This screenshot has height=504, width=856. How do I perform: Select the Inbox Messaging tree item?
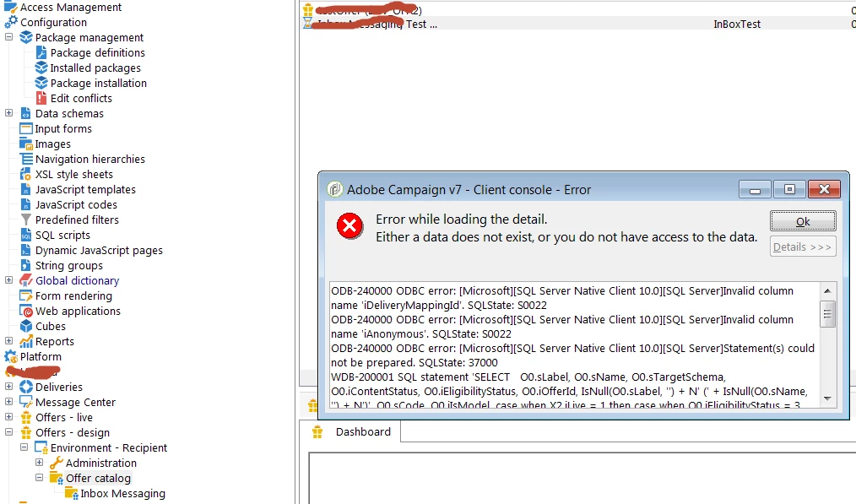[123, 494]
